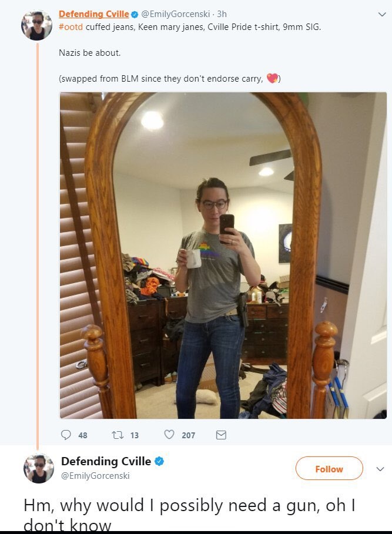
Task: Click the blue verified badge on the top tweet
Action: [135, 14]
